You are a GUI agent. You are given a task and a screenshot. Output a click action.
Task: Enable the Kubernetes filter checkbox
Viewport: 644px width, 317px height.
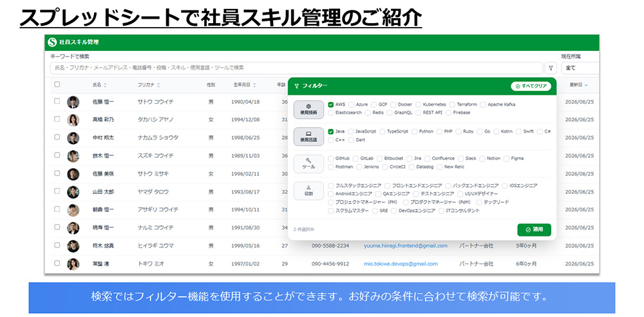coord(418,104)
